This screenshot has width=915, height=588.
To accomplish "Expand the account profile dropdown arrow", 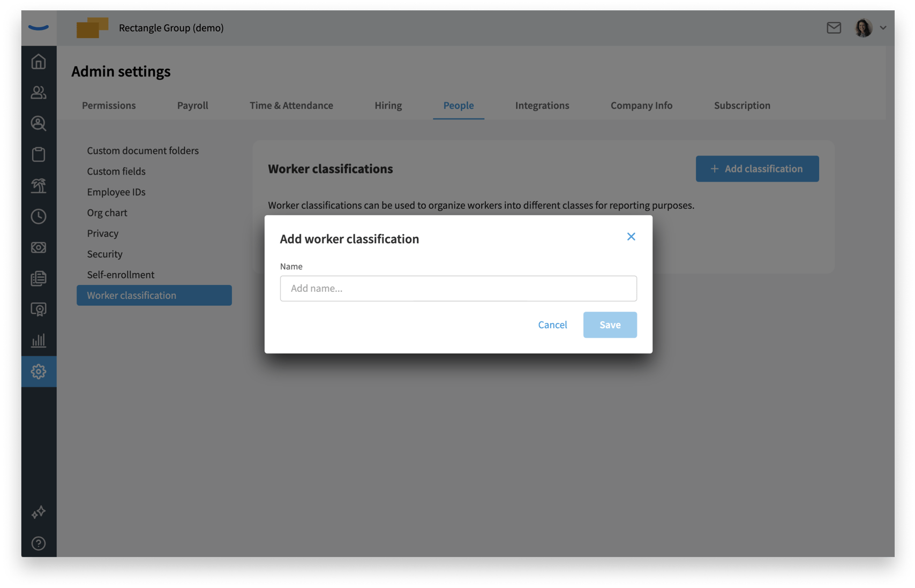I will coord(884,28).
